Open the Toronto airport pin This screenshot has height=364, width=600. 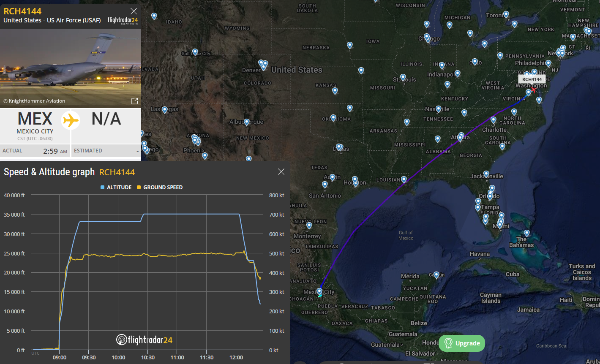[506, 14]
